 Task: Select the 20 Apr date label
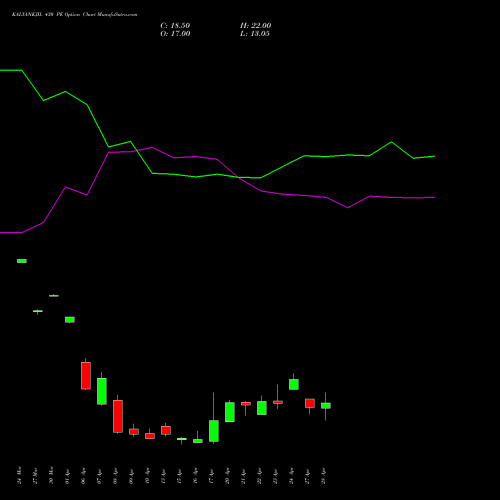point(227,475)
